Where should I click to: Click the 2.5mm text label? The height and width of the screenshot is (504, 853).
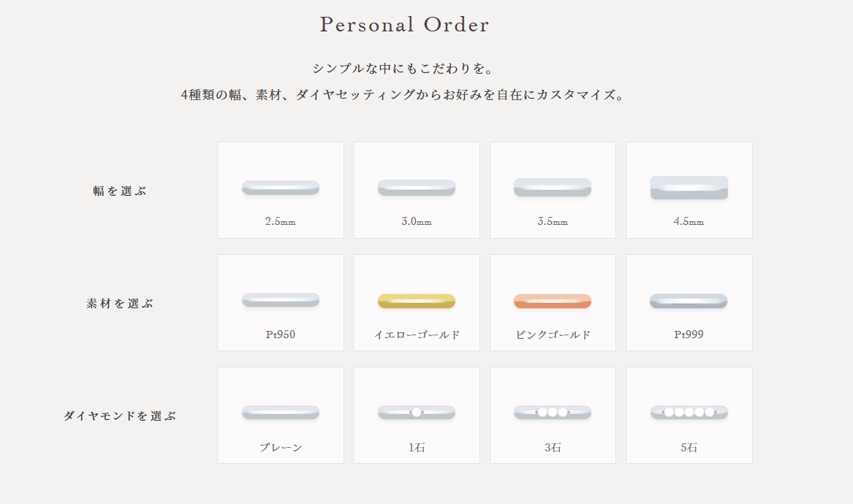pos(280,221)
